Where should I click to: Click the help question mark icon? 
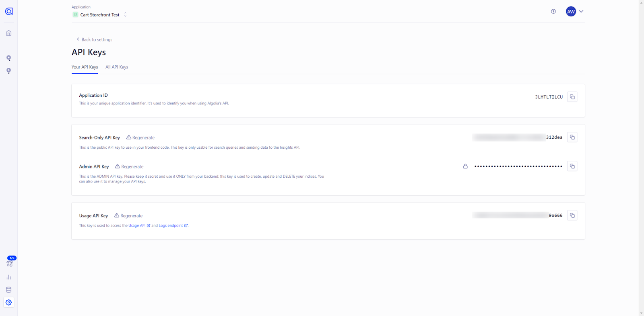pos(553,11)
